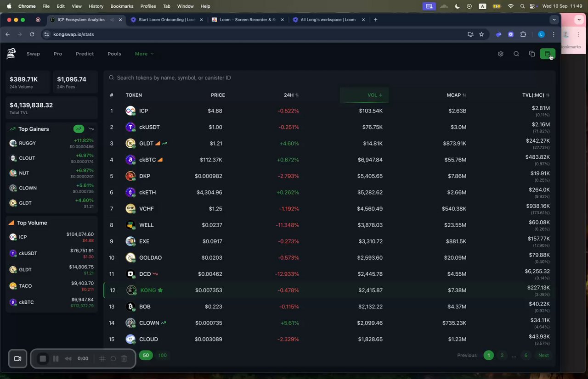Open the KONG token row

click(329, 290)
